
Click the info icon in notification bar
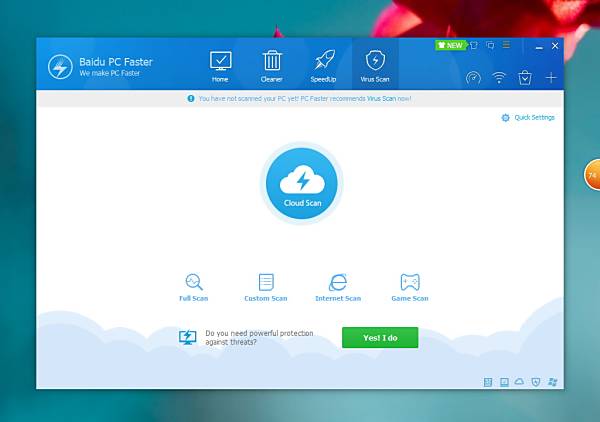191,99
